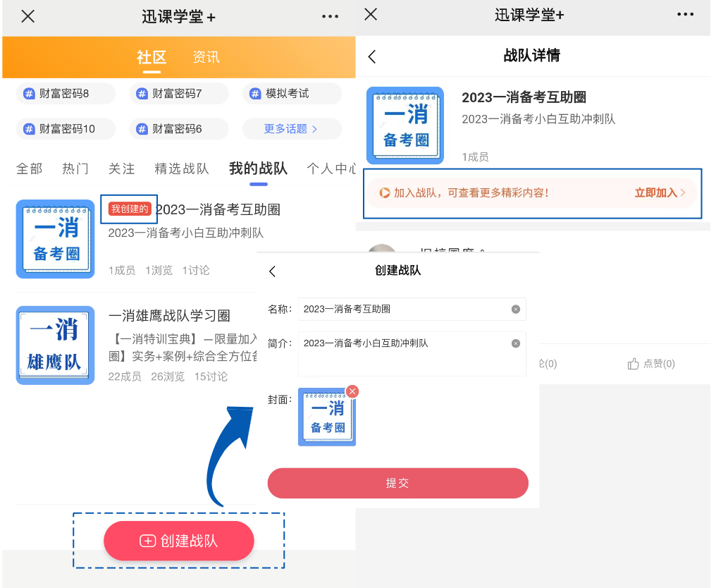Clear the 名称 input using its x icon
Viewport: 716px width, 588px height.
click(515, 309)
